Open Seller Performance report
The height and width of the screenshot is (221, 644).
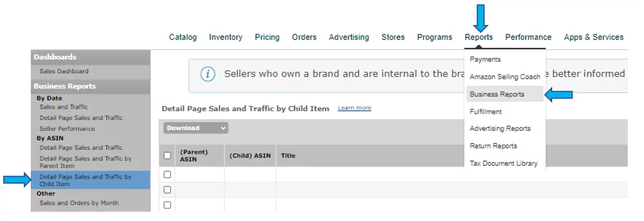click(67, 129)
